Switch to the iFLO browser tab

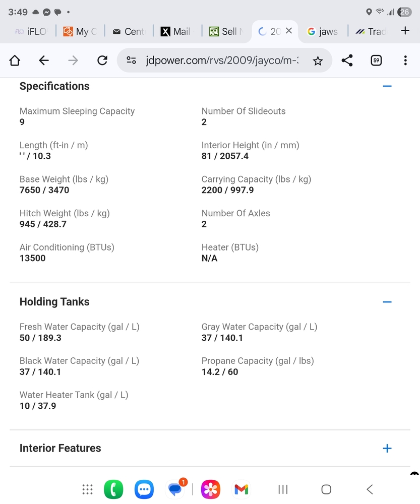31,31
